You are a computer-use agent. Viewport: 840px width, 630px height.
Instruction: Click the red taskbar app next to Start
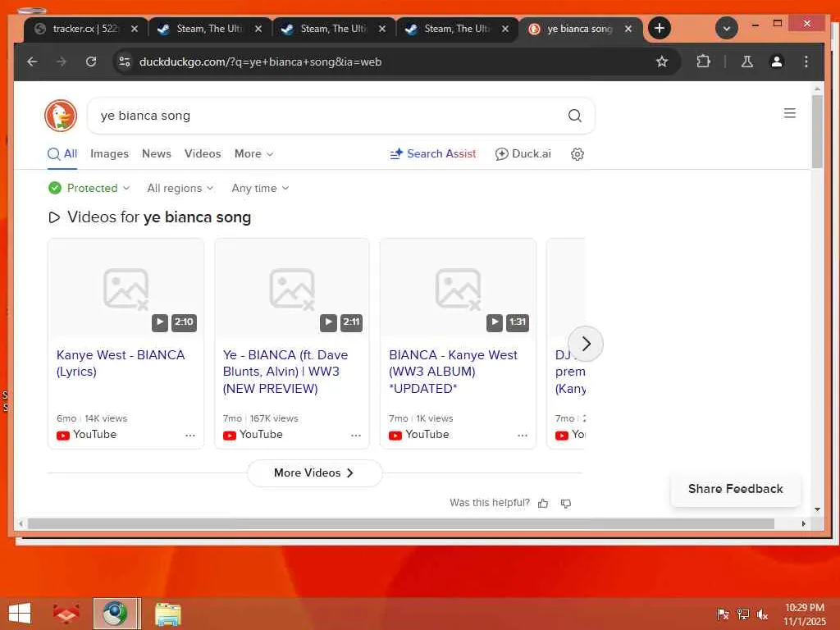(x=66, y=614)
